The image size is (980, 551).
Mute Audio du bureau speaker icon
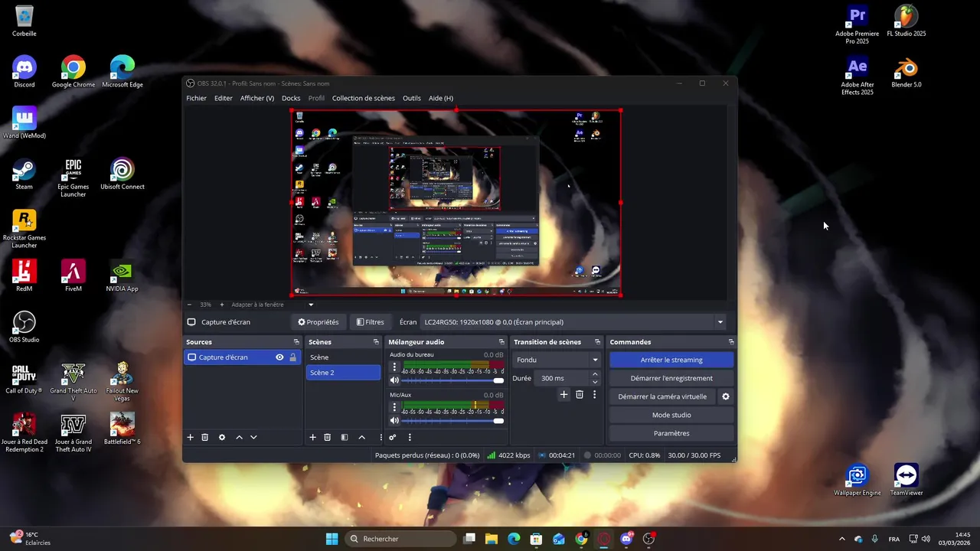tap(394, 380)
